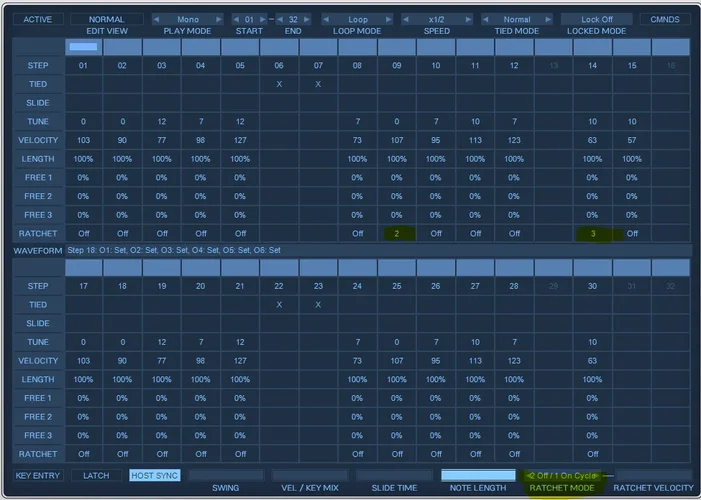Open the Lock Off locked mode selector
This screenshot has height=500, width=701.
(x=596, y=19)
